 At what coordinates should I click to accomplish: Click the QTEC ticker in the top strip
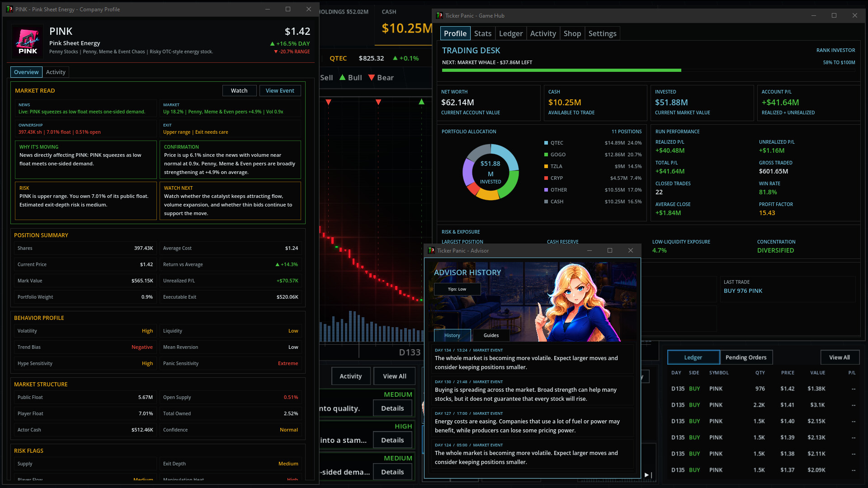pos(338,58)
